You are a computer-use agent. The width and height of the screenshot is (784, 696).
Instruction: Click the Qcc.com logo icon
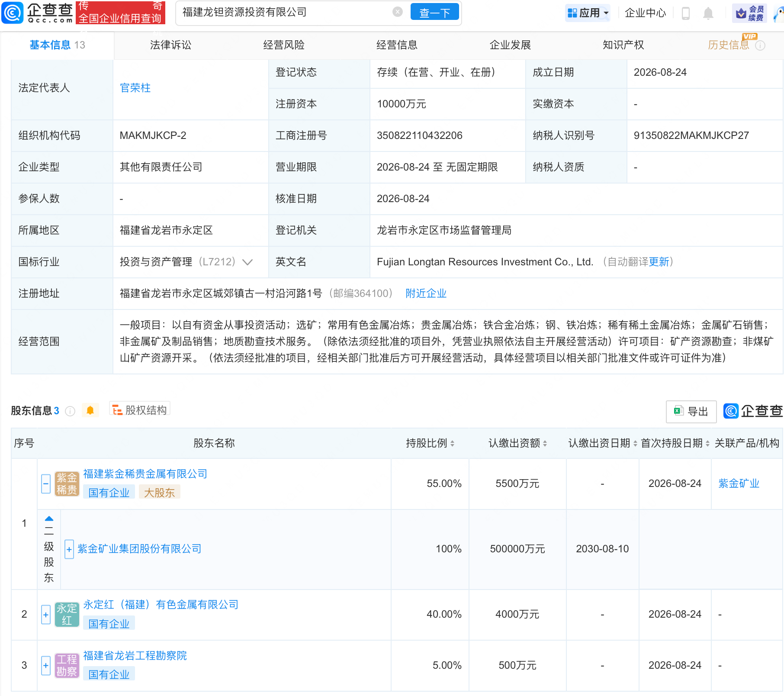(13, 13)
